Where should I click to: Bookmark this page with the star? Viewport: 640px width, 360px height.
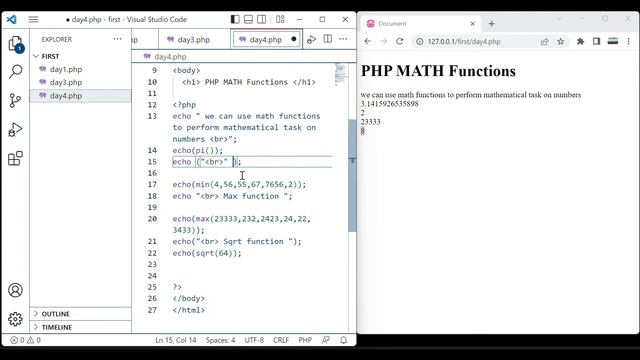tap(561, 41)
